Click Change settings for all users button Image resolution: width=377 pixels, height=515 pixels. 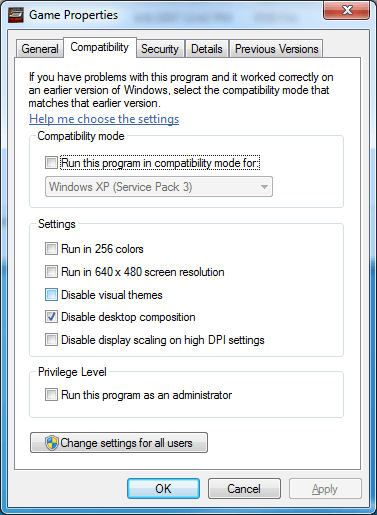pyautogui.click(x=119, y=443)
